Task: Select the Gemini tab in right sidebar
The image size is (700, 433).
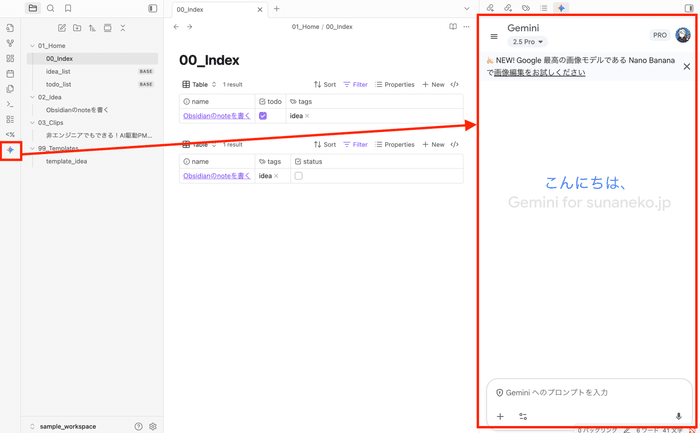Action: point(561,8)
